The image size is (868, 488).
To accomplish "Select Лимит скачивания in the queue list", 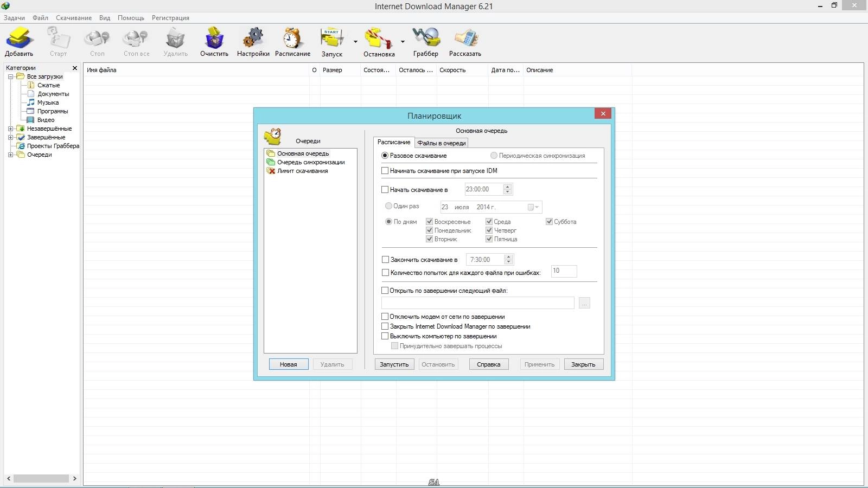I will point(302,171).
